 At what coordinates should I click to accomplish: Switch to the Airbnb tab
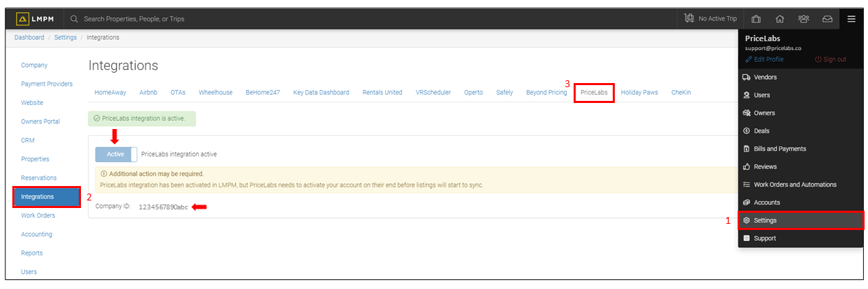tap(148, 92)
